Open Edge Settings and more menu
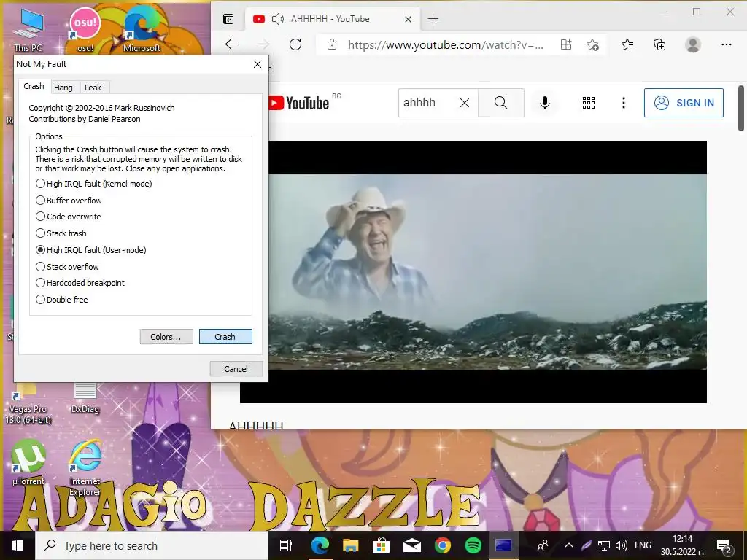Screen dimensions: 747x560 point(726,44)
